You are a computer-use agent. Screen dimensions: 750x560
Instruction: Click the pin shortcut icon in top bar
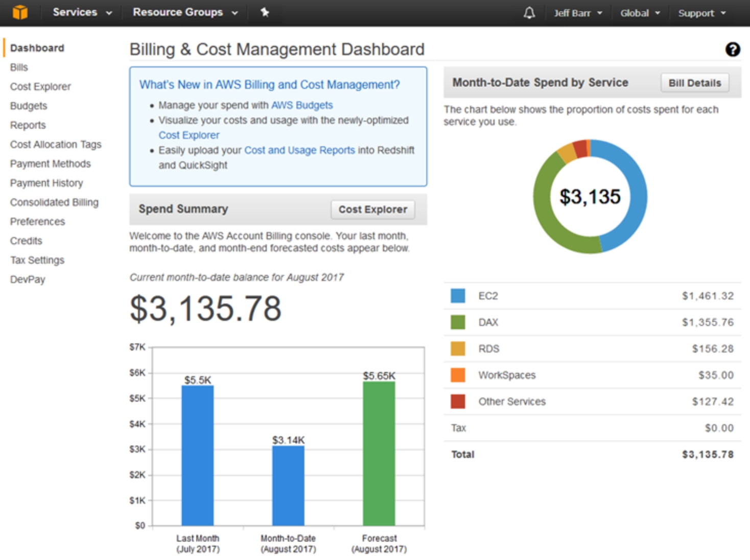tap(265, 12)
